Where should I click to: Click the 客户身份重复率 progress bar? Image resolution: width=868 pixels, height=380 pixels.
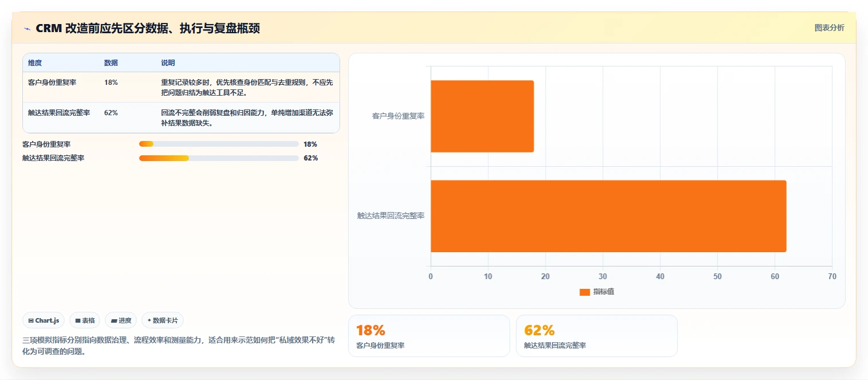(219, 144)
